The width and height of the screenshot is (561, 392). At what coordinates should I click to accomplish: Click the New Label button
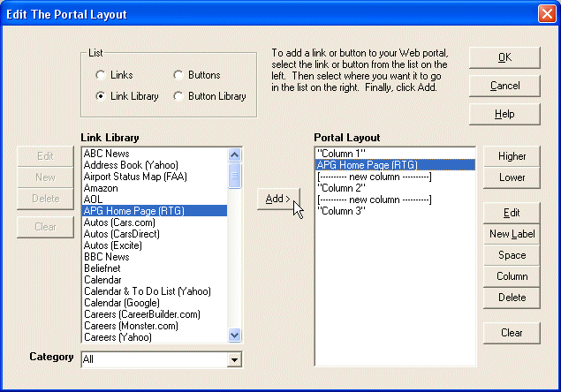click(512, 234)
